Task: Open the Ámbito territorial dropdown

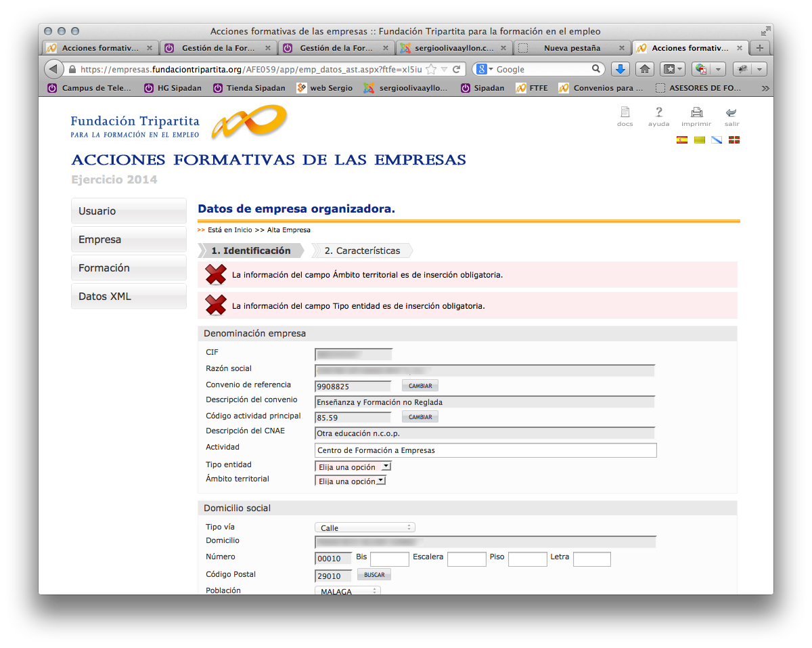Action: coord(351,481)
